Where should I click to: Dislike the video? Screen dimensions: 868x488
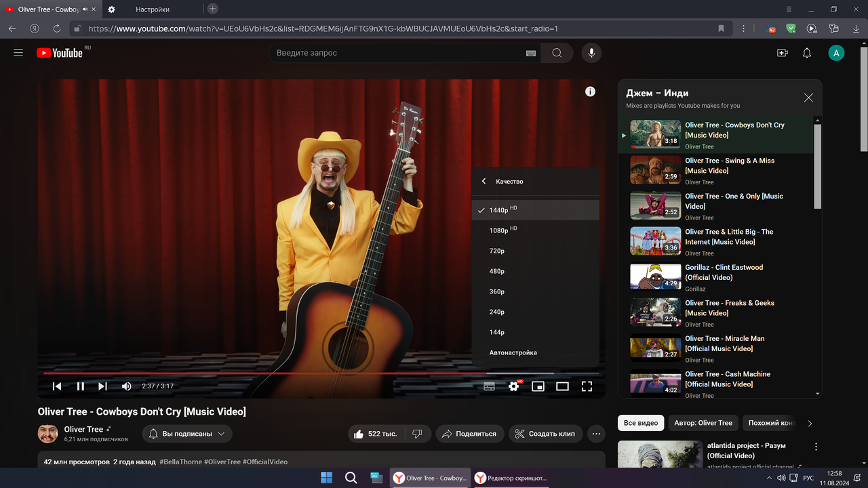[x=418, y=434]
